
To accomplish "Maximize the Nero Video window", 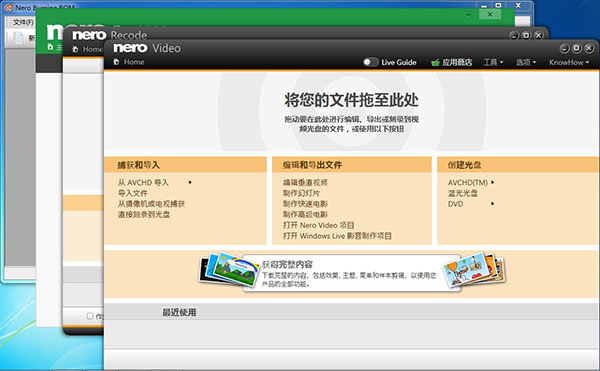I will (x=577, y=48).
